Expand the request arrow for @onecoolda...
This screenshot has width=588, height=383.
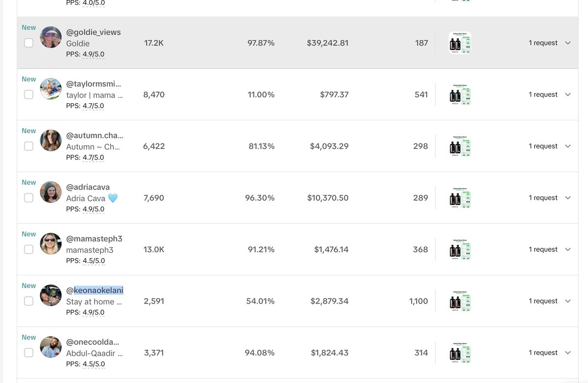tap(568, 353)
